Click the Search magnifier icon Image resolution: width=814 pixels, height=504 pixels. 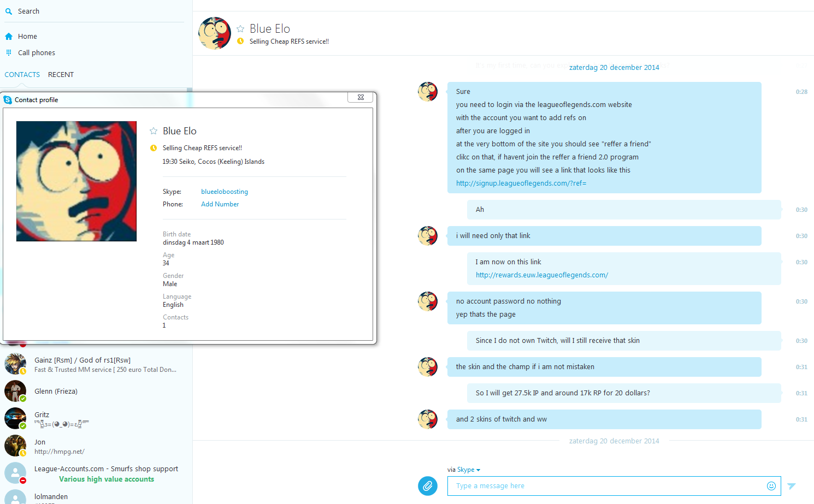[9, 11]
